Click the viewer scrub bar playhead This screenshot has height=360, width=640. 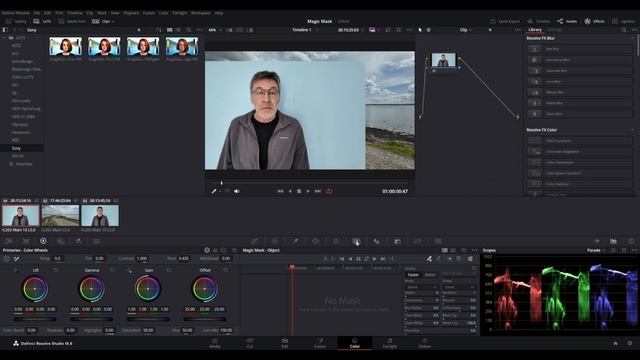pos(222,183)
